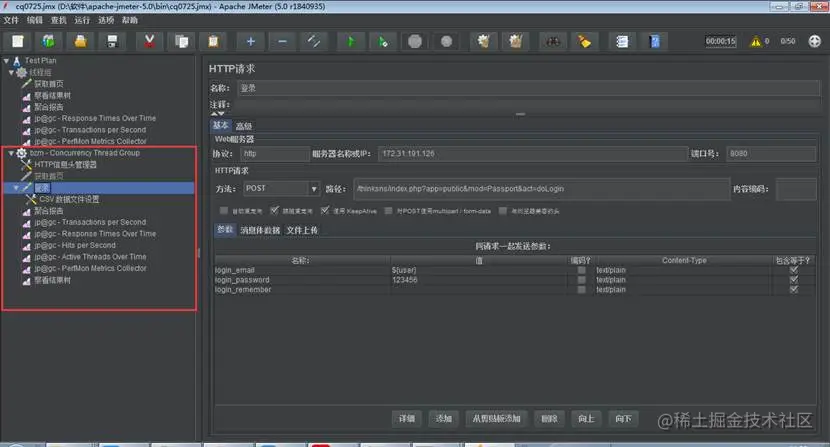Viewport: 830px width, 447px height.
Task: Click the 添加 button
Action: pyautogui.click(x=444, y=419)
